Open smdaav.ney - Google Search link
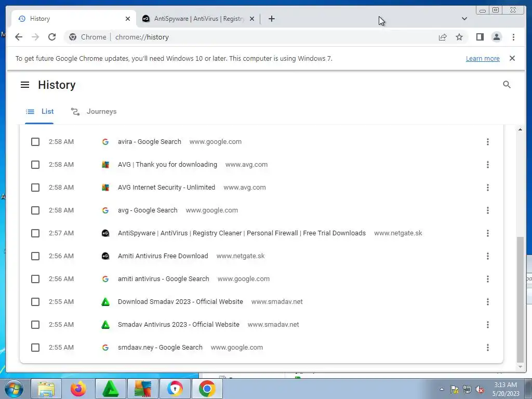The width and height of the screenshot is (532, 399). pos(160,348)
